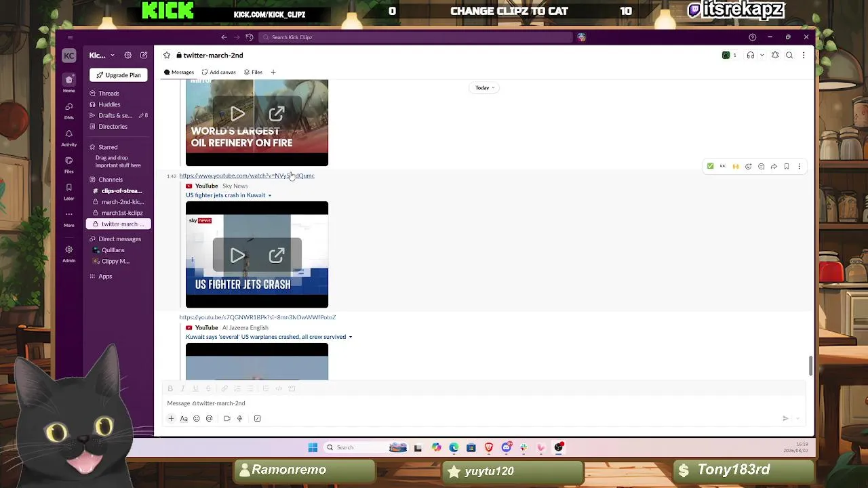This screenshot has width=868, height=488.
Task: Open the attachment plus button in composer
Action: tap(171, 419)
